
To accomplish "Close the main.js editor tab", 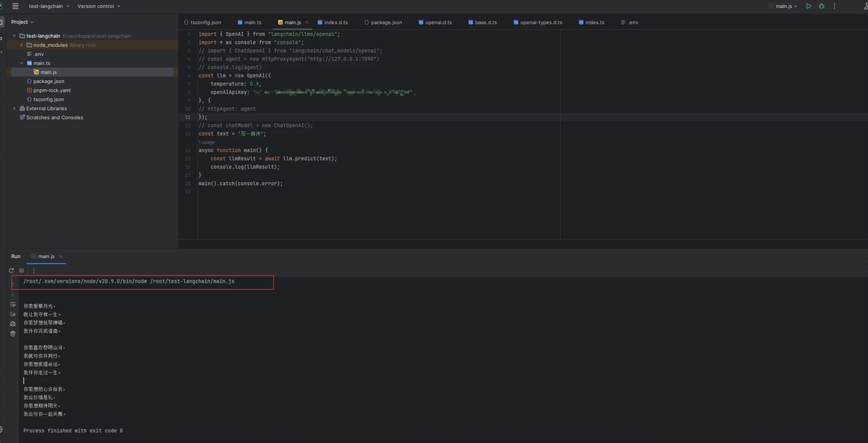I will (307, 23).
